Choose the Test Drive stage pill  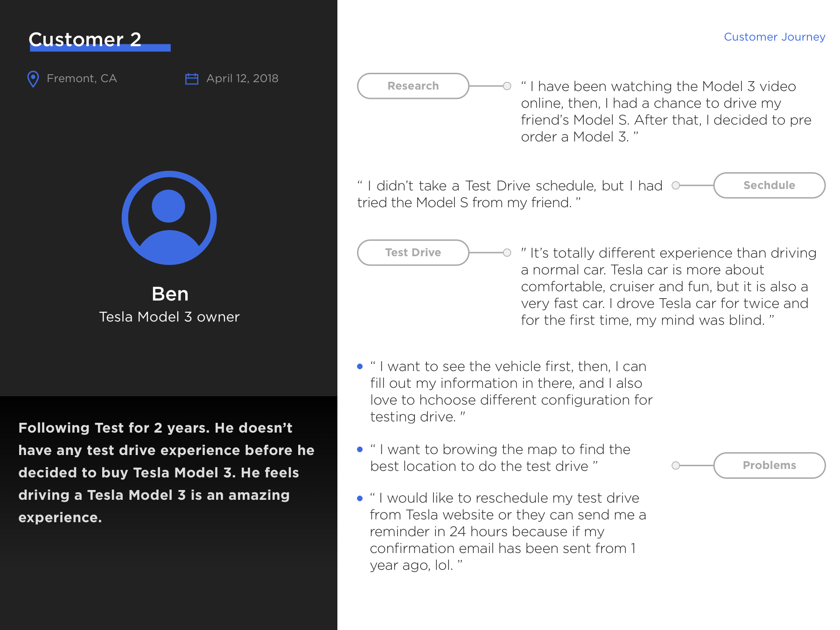coord(413,252)
